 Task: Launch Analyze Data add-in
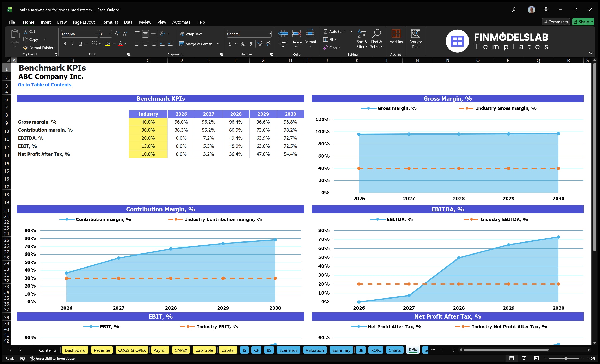point(416,39)
